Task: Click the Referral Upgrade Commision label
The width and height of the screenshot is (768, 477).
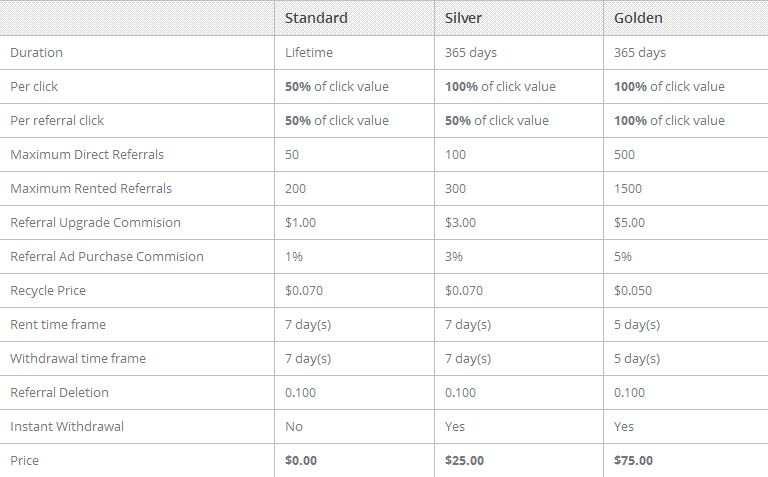Action: (x=96, y=222)
